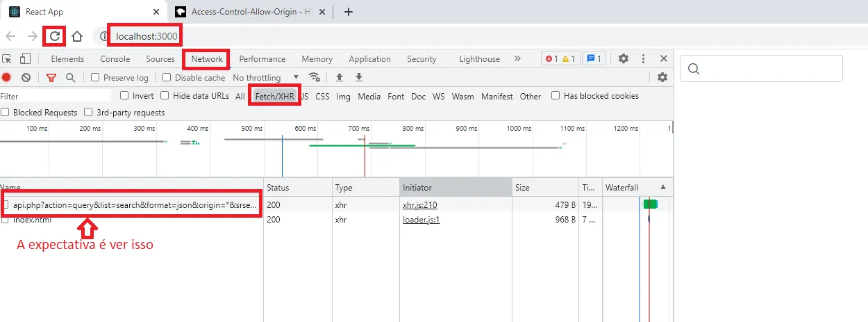Filter requests by Fetch/XHR
The width and height of the screenshot is (868, 322).
pyautogui.click(x=275, y=97)
